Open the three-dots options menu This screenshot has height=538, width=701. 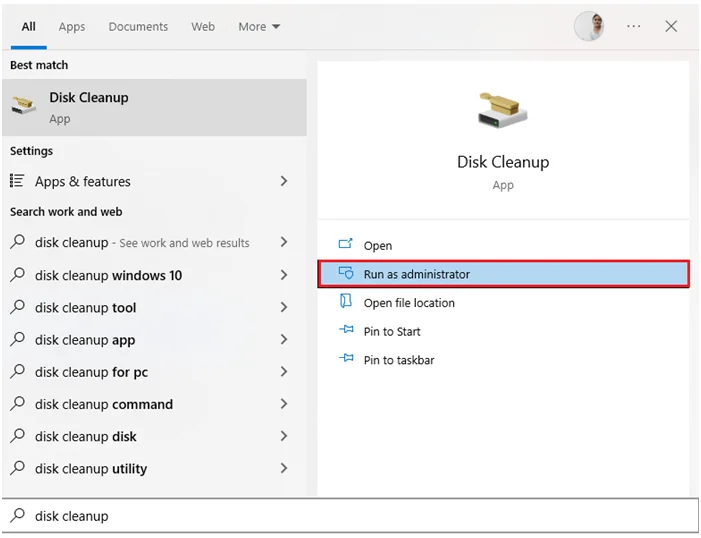[633, 26]
